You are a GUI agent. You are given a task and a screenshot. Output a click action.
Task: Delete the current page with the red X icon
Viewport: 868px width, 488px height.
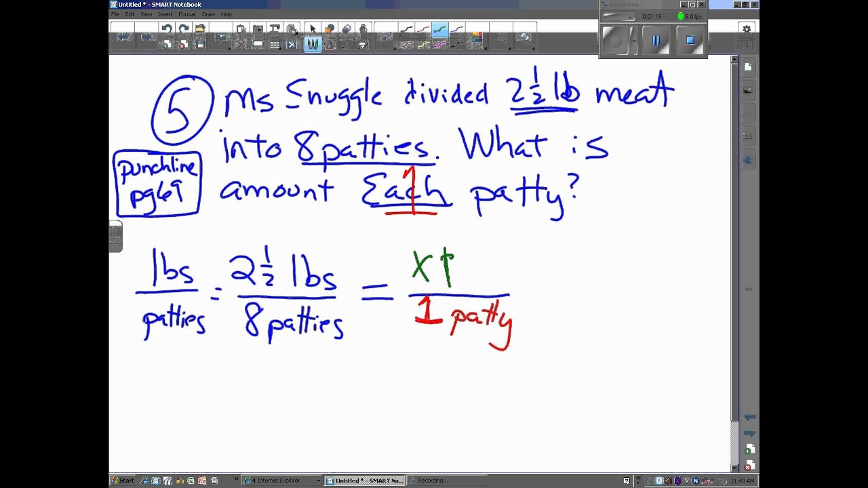coord(183,44)
